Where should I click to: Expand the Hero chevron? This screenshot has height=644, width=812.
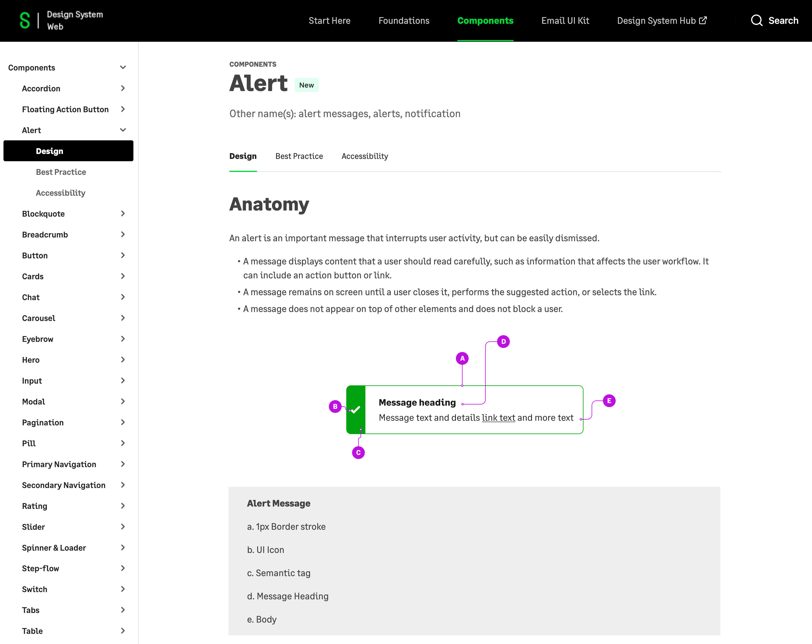click(123, 360)
